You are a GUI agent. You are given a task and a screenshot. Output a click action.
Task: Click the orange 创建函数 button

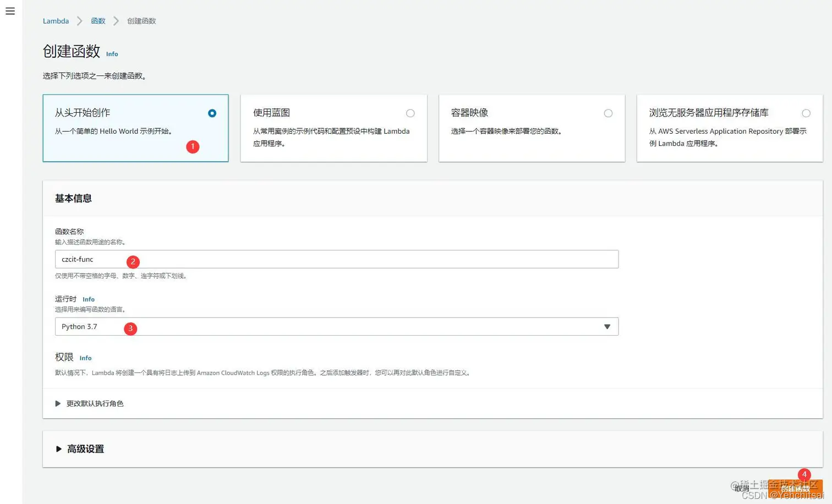(x=795, y=488)
